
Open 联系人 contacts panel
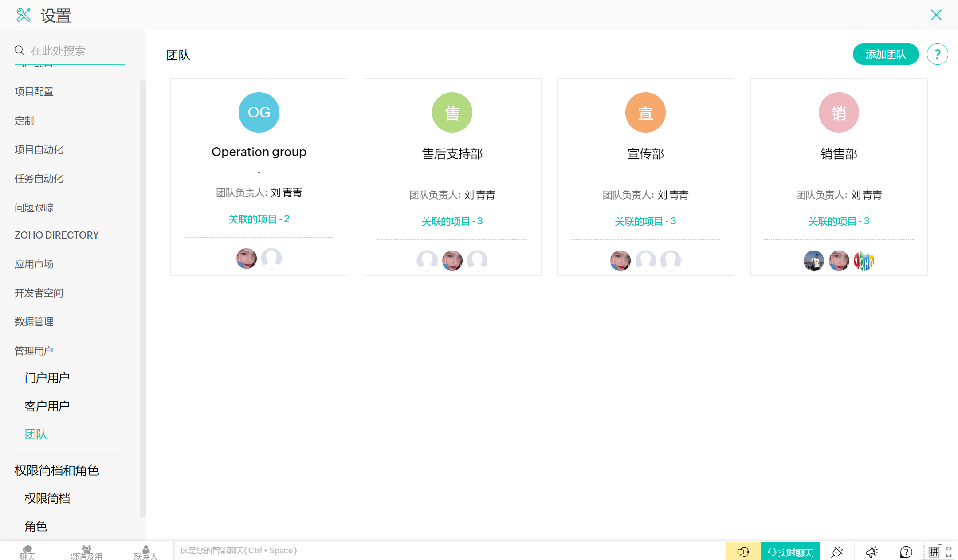[x=145, y=552]
